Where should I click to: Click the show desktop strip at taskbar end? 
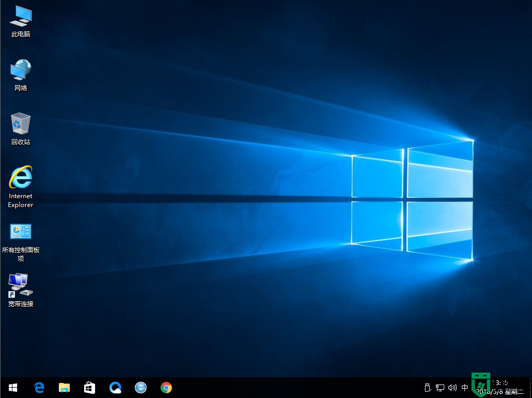(x=530, y=388)
